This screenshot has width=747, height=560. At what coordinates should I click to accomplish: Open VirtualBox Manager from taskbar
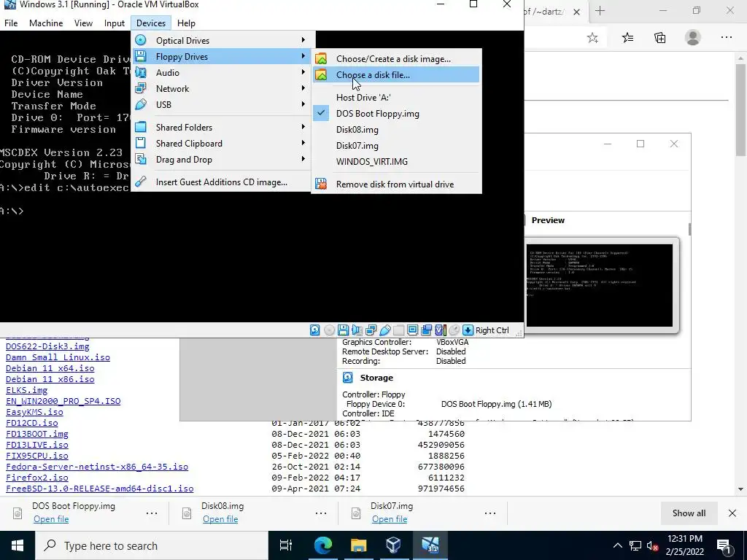point(393,545)
